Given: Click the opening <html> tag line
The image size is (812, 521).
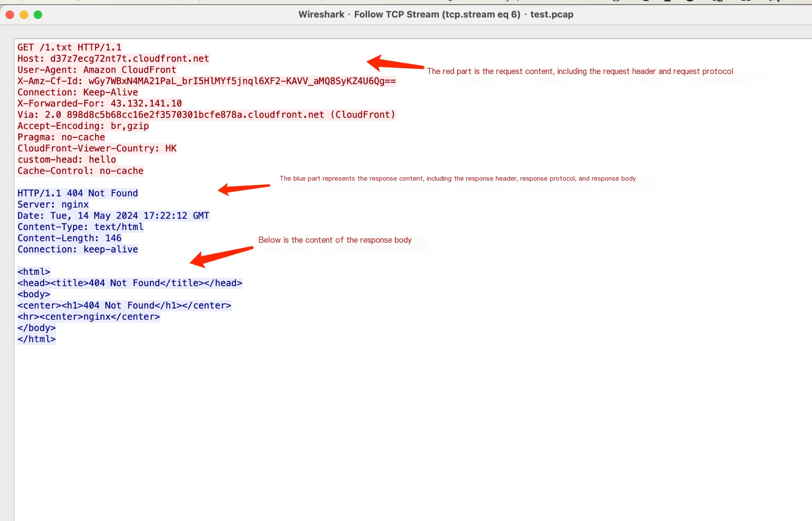Looking at the screenshot, I should [x=34, y=272].
